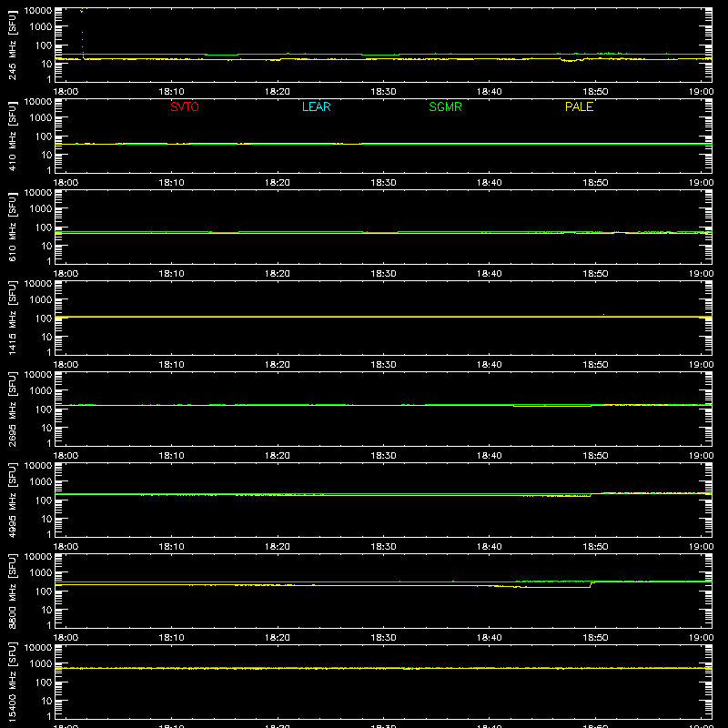Click 18:10 time label below 4995 MHz plot
Viewport: 728px width, 728px height.
coord(171,547)
